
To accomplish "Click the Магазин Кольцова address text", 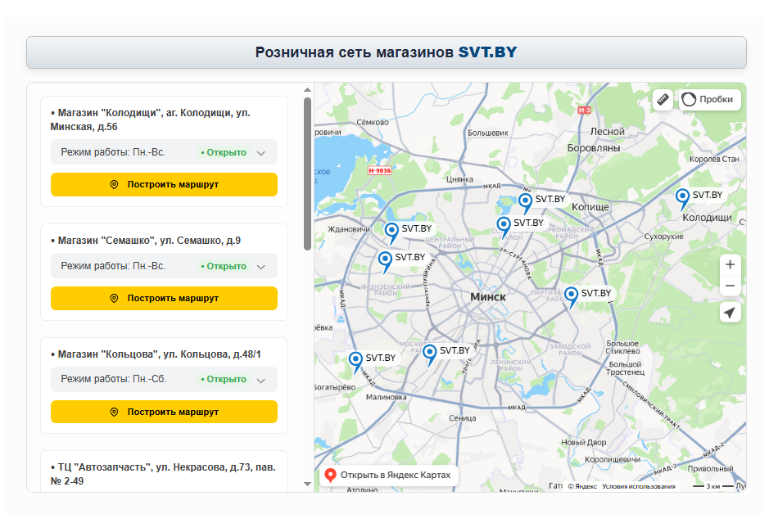I will tap(156, 354).
